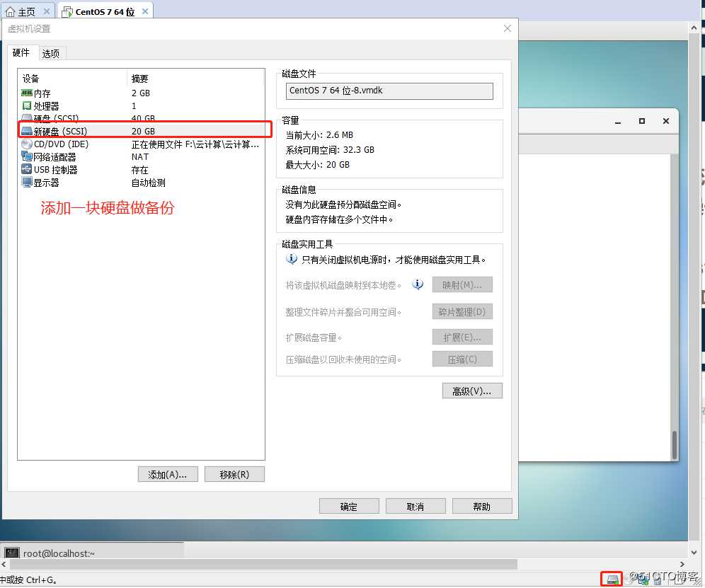705x588 pixels.
Task: Select the 处理器 processor device row
Action: click(141, 106)
